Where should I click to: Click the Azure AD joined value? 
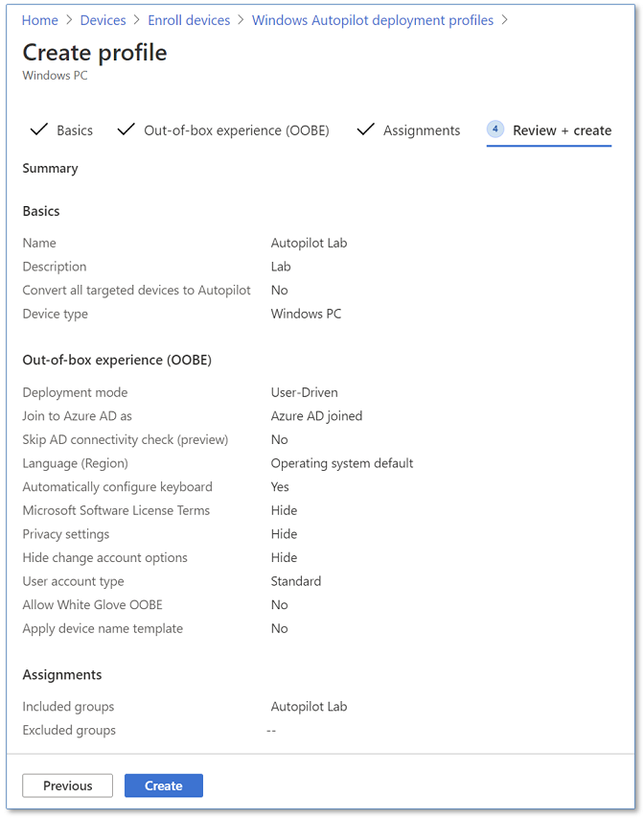coord(316,416)
